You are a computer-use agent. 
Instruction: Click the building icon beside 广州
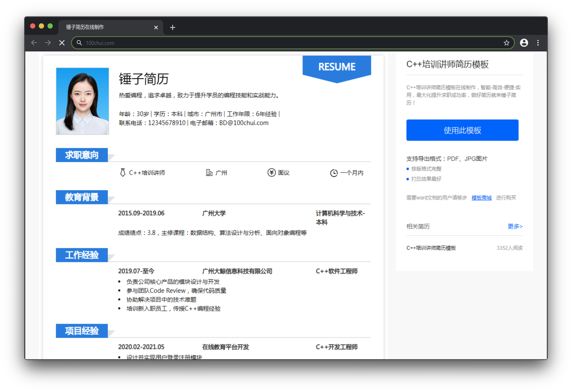coord(209,172)
